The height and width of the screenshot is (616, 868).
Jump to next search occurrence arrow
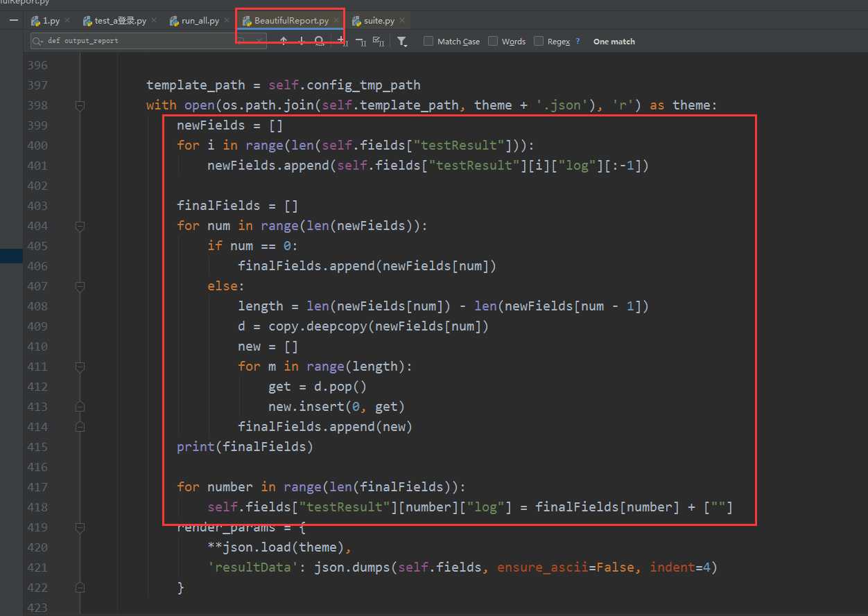point(301,41)
